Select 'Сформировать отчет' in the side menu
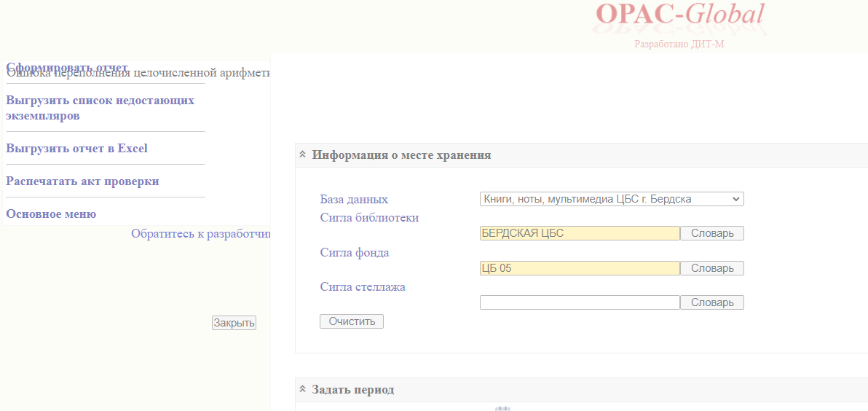Screen dimensions: 868x411 (66, 67)
